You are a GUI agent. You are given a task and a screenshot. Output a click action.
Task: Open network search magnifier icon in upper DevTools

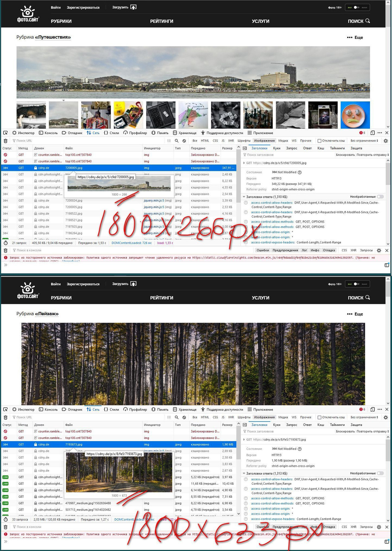tap(176, 141)
